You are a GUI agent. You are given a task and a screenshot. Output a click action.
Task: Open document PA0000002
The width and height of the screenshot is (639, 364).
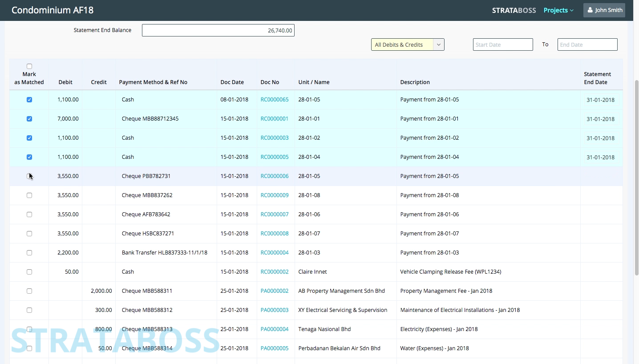275,291
